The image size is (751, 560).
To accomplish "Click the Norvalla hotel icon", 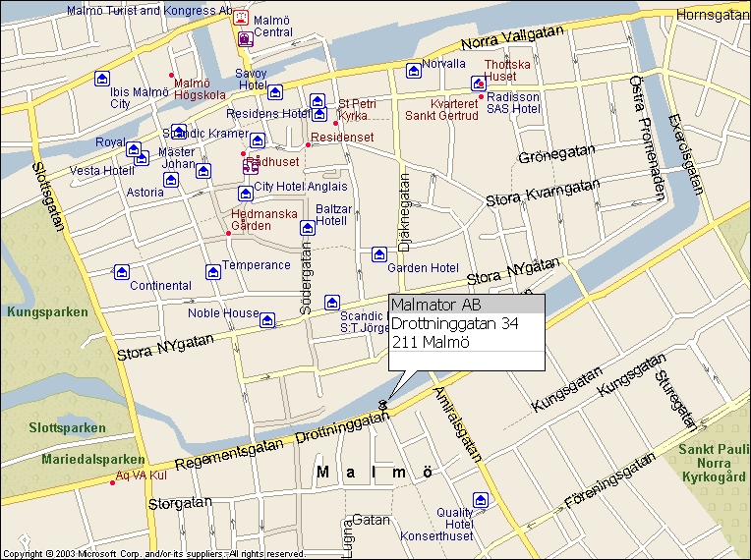I will point(414,71).
